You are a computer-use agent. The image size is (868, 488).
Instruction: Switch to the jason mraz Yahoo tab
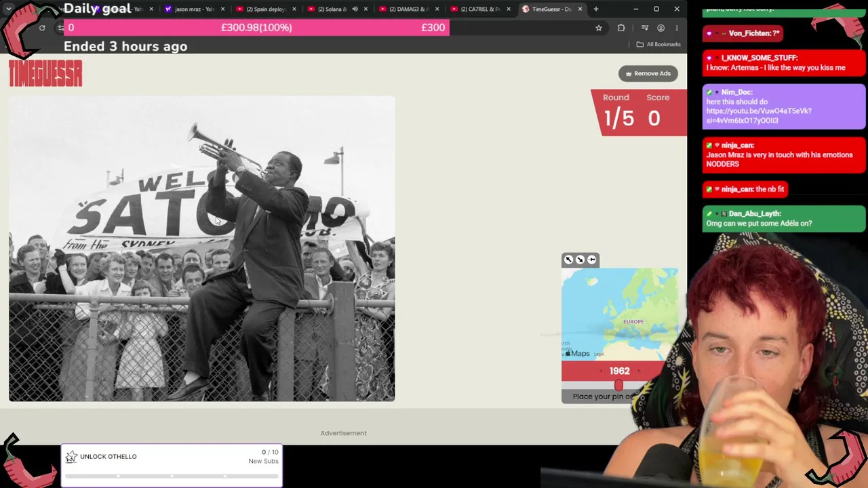click(x=193, y=9)
